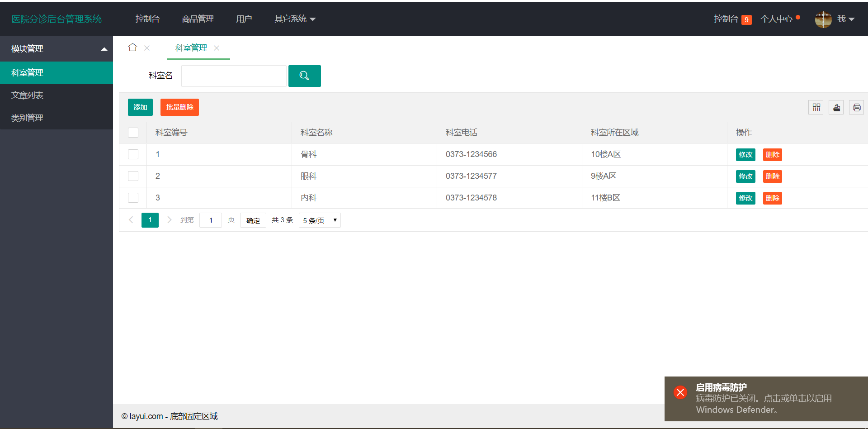Dismiss the 启用病毒防护 notification with its X icon
The image size is (868, 429).
click(680, 392)
